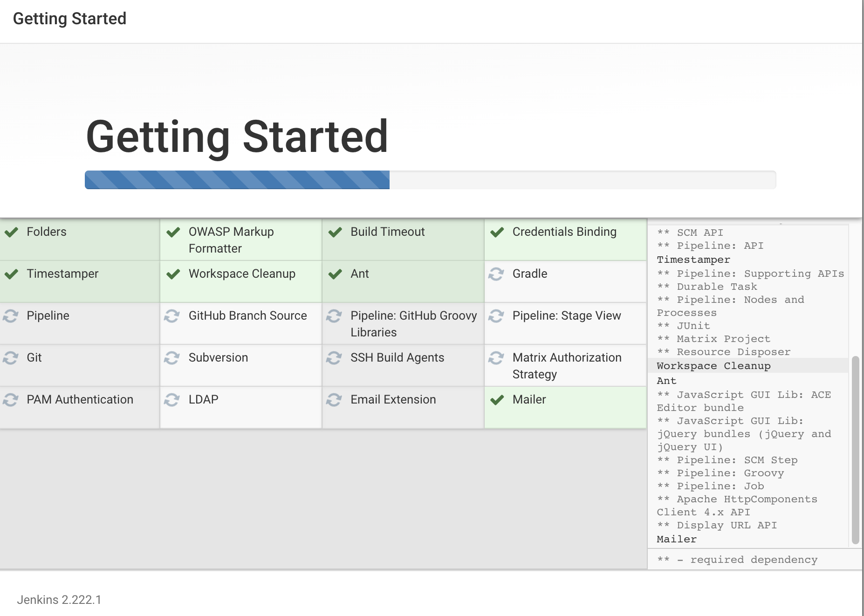The height and width of the screenshot is (616, 864).
Task: Click the sync icon for PAM Authentication
Action: point(11,400)
